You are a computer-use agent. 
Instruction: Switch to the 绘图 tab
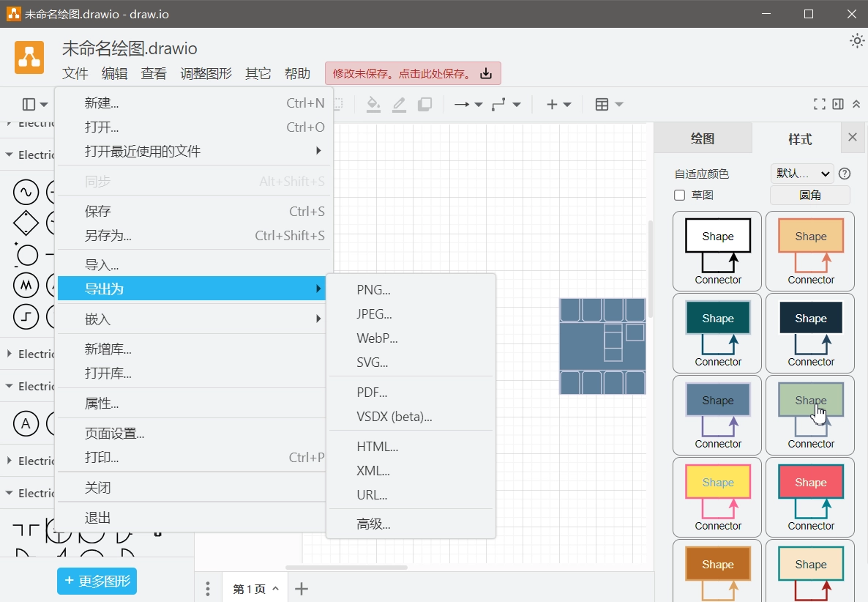pos(703,138)
